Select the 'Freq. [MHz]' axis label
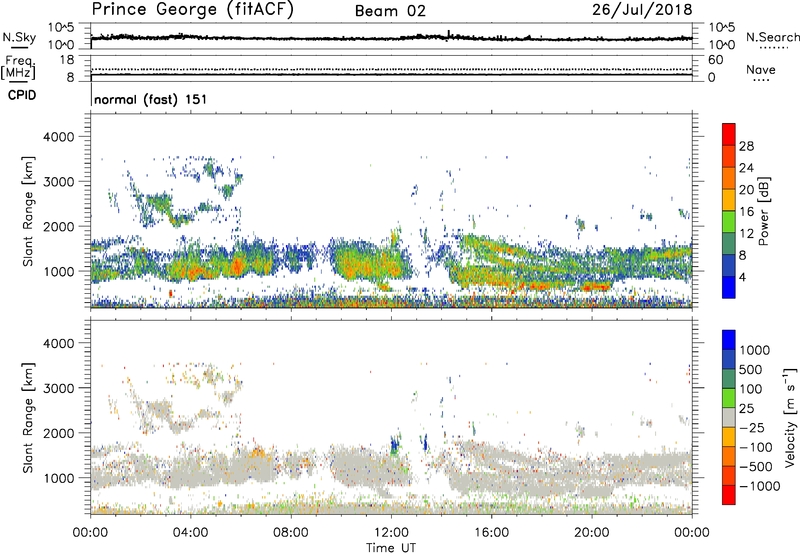This screenshot has width=800, height=554. point(18,68)
